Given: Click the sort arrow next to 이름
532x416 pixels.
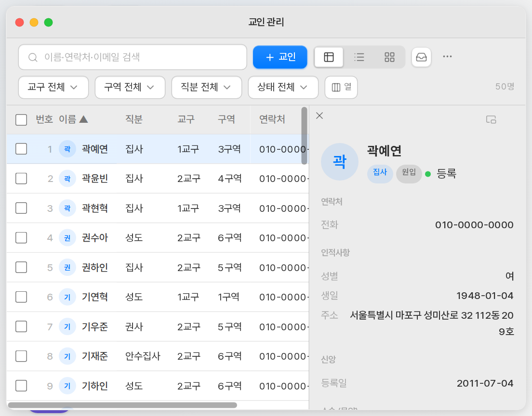Looking at the screenshot, I should [x=83, y=119].
